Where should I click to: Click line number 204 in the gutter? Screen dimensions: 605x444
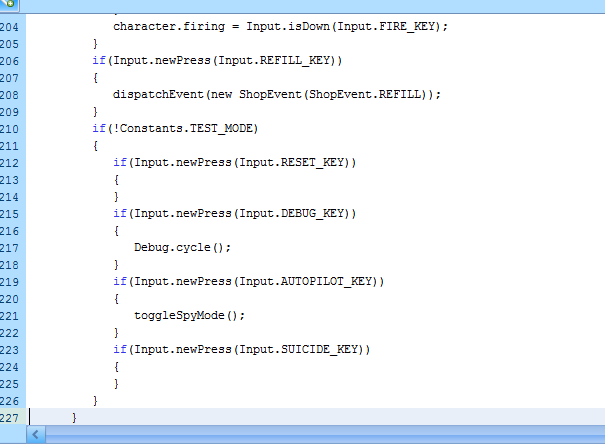tap(9, 27)
